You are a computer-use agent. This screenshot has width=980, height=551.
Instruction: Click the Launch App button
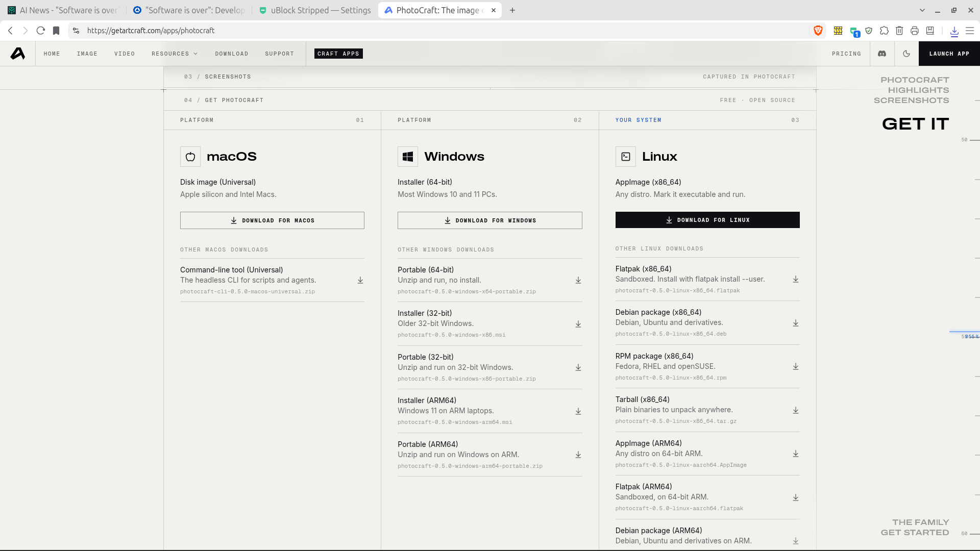[x=949, y=54]
